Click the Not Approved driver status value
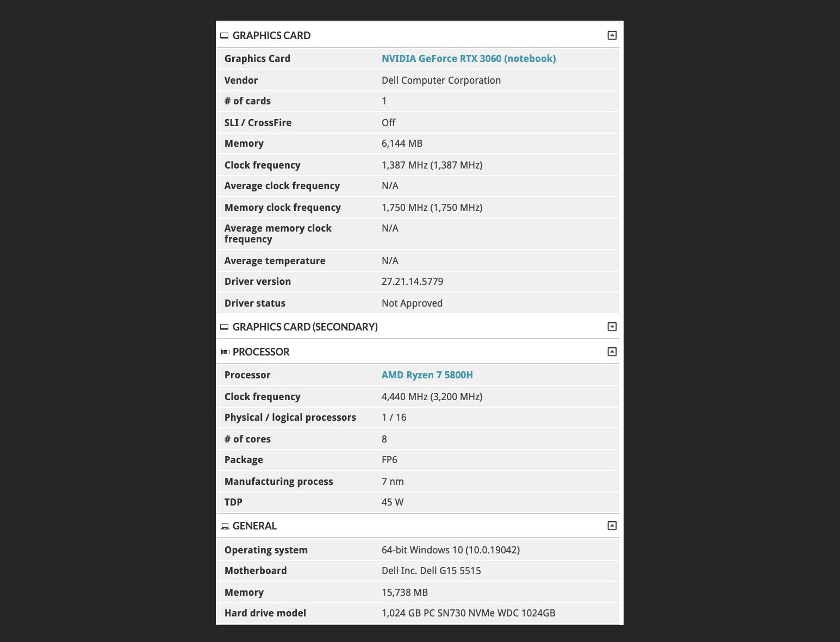Image resolution: width=840 pixels, height=642 pixels. click(x=412, y=303)
